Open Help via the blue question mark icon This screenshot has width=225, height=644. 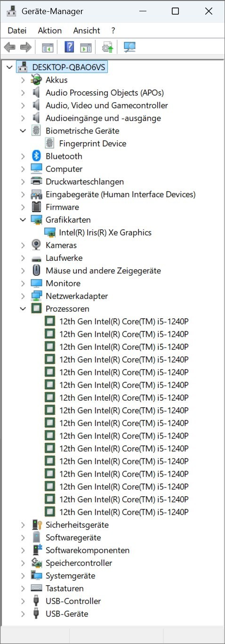tap(69, 47)
